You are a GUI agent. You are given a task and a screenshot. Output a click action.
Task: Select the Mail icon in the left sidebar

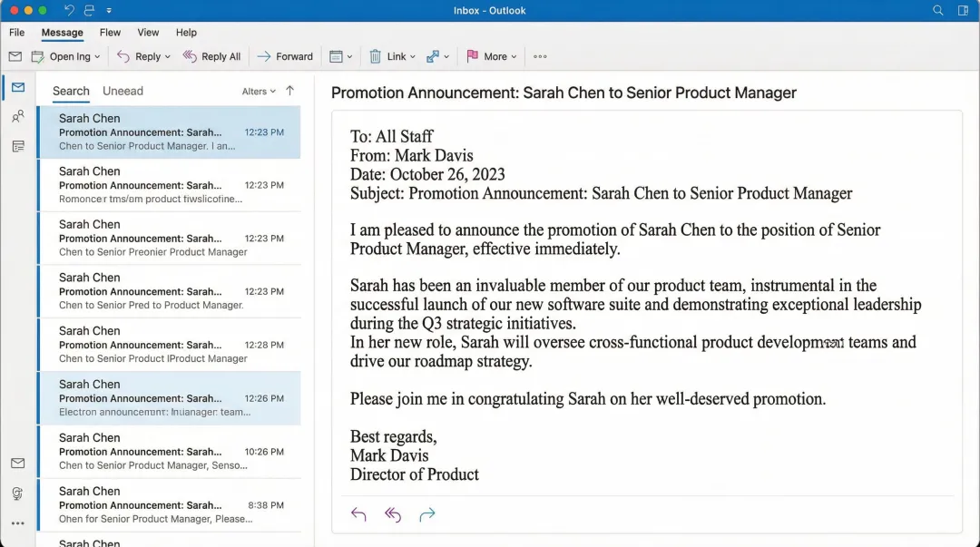[x=16, y=87]
